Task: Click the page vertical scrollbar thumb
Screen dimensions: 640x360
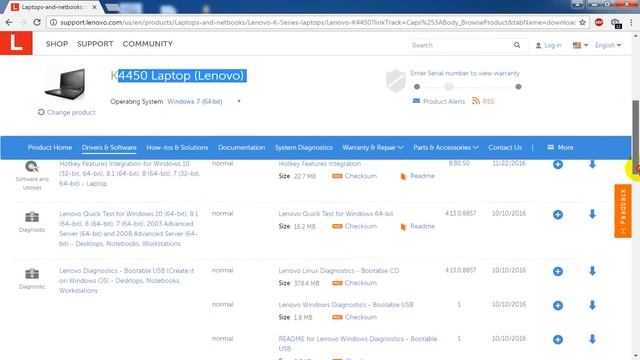Action: click(636, 137)
